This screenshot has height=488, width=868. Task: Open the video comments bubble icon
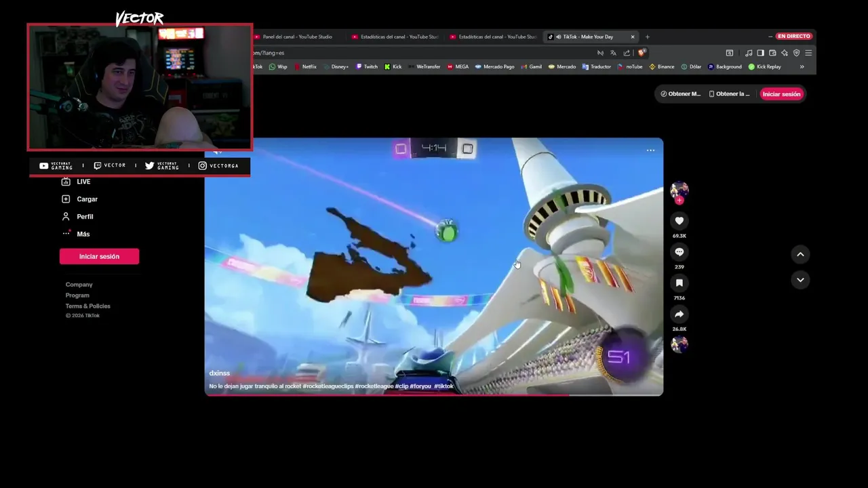click(679, 252)
